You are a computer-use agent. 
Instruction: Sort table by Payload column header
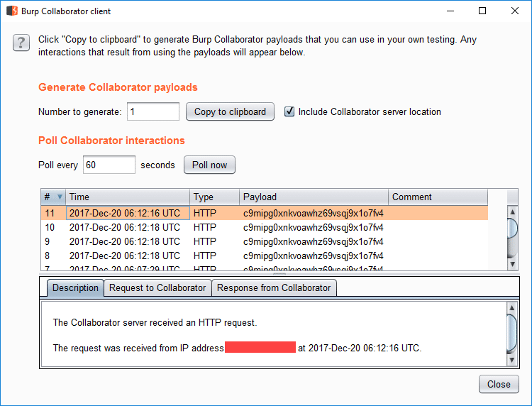[314, 197]
